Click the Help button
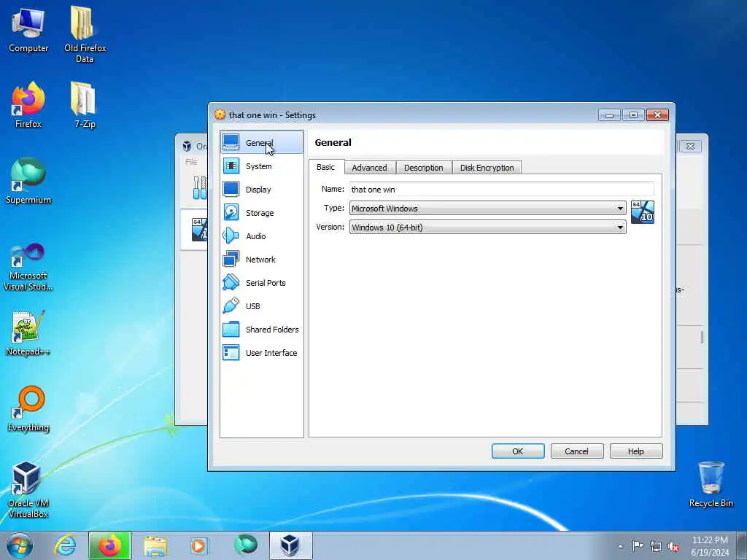 point(636,451)
